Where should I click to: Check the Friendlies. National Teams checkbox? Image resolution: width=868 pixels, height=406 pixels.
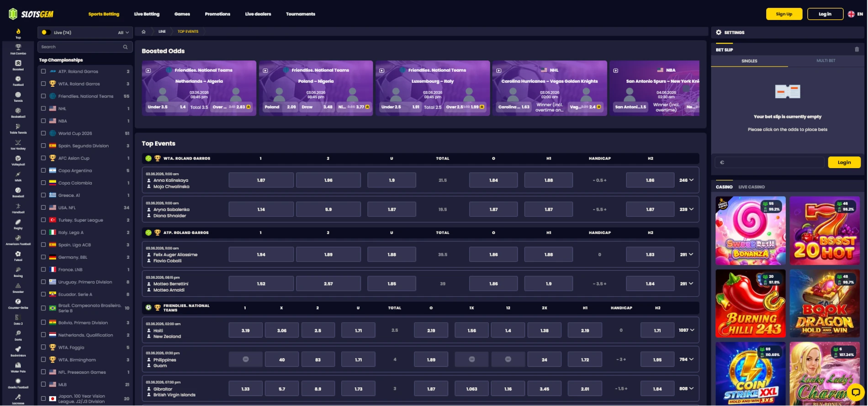43,96
